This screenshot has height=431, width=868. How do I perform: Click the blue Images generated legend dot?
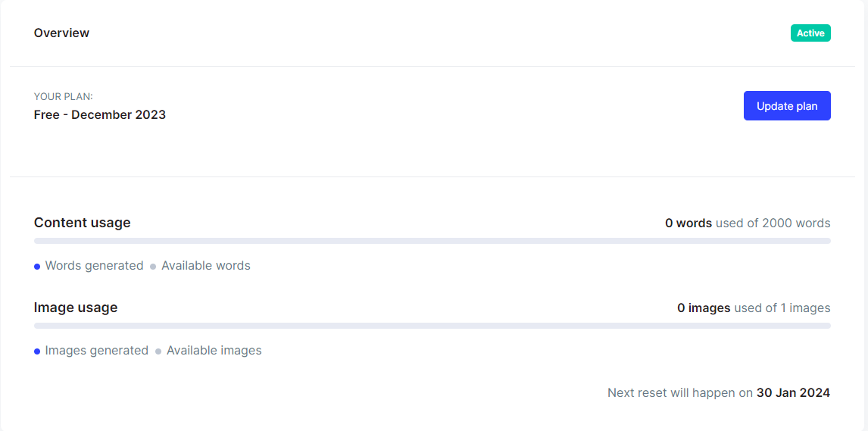[37, 351]
